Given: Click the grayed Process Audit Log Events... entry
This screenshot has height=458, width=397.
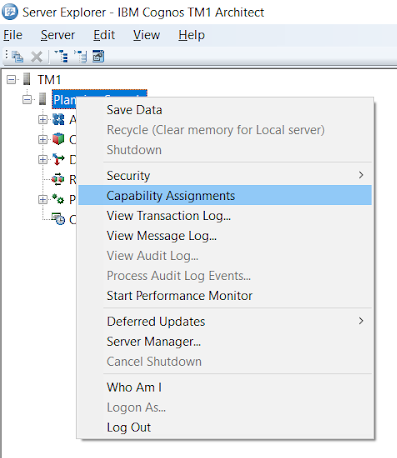Looking at the screenshot, I should point(179,276).
